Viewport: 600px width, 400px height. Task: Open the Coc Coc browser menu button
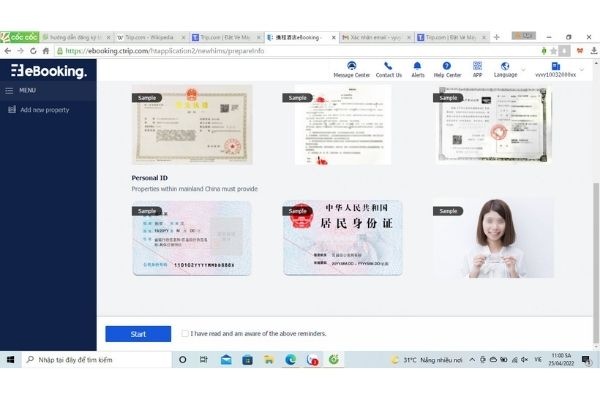20,37
